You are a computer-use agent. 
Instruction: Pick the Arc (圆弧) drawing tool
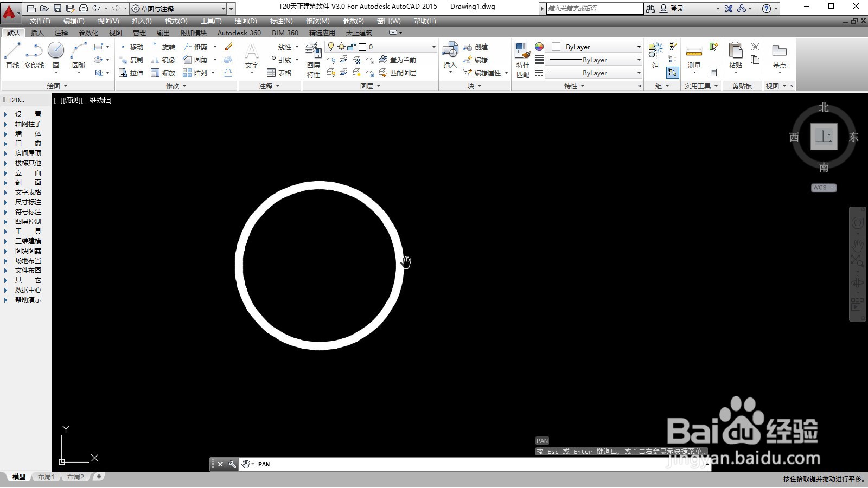(x=79, y=56)
